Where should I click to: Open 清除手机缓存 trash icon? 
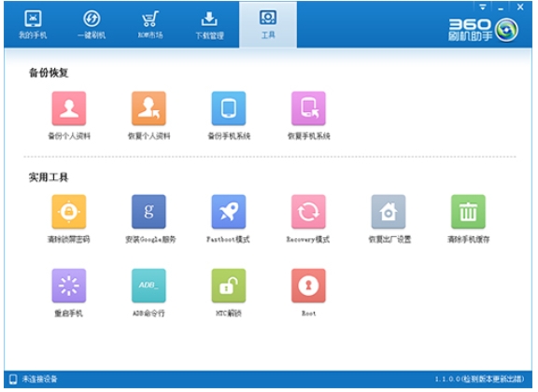click(468, 212)
